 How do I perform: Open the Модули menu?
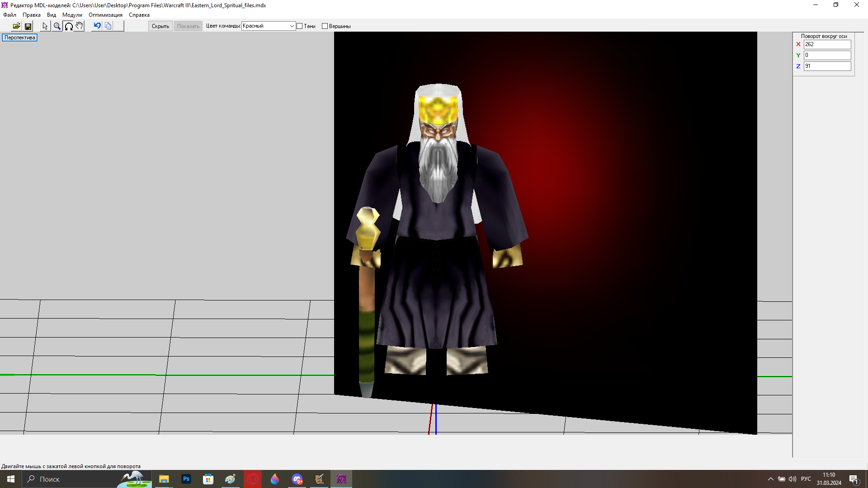pyautogui.click(x=72, y=15)
